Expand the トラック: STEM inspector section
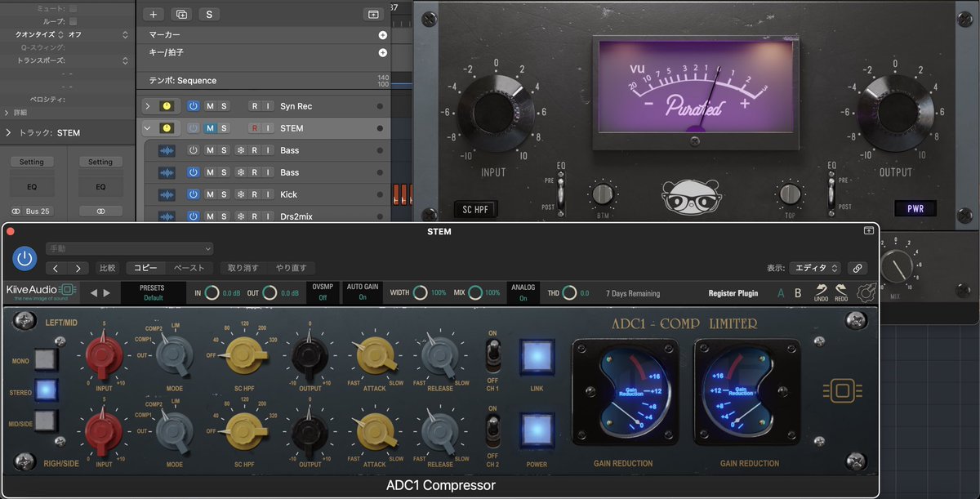Screen dimensions: 980x499 point(8,132)
